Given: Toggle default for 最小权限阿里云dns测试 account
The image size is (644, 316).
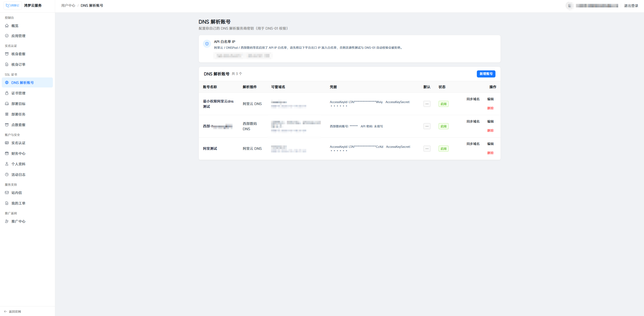Looking at the screenshot, I should 427,104.
